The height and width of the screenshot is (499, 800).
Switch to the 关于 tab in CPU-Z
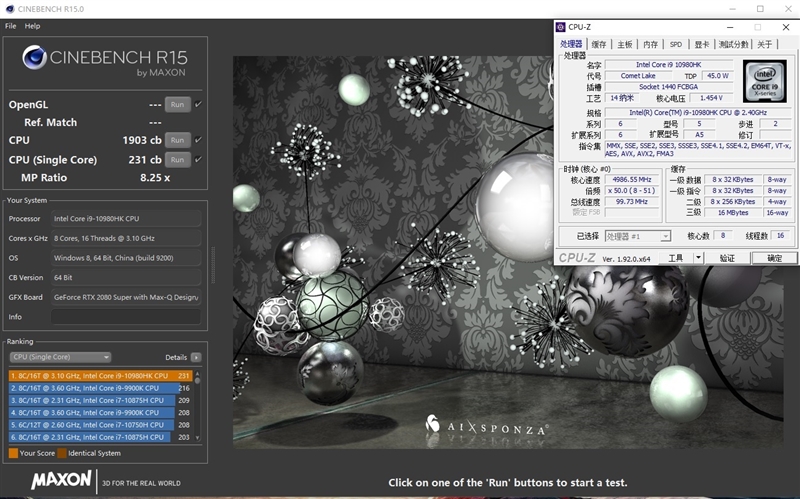765,44
